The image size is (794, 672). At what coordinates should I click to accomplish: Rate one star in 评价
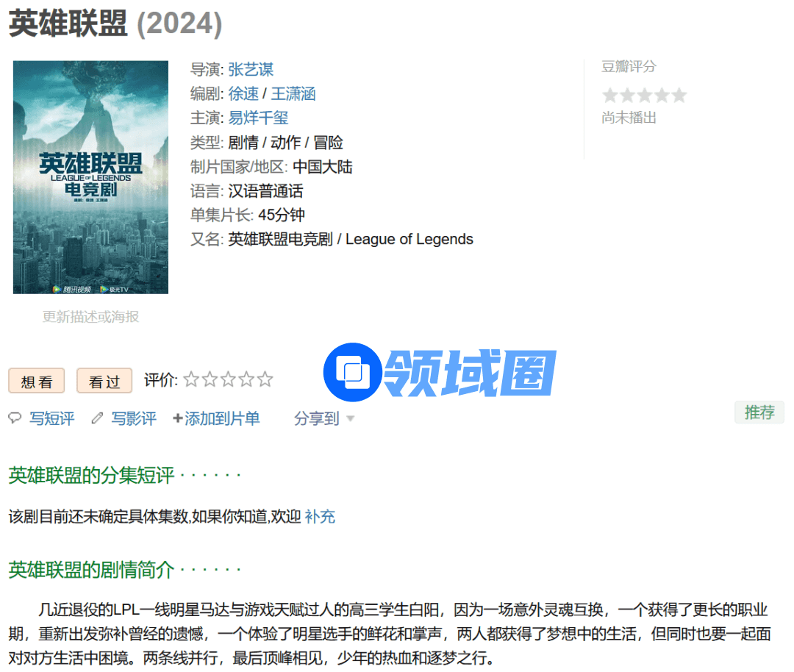191,379
